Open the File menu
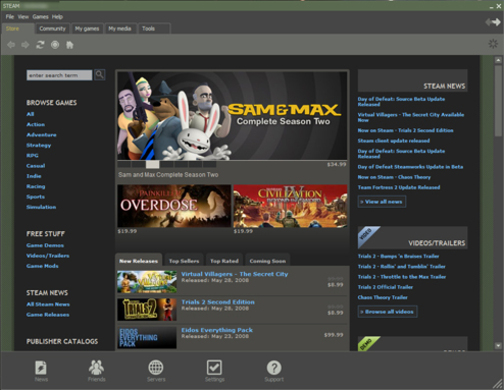Image resolution: width=504 pixels, height=390 pixels. (x=10, y=17)
